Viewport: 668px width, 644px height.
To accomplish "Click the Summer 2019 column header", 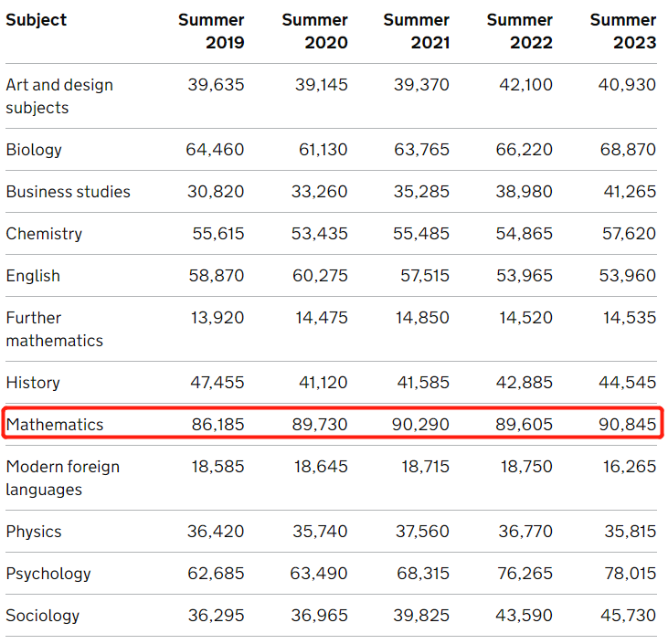I will point(211,31).
